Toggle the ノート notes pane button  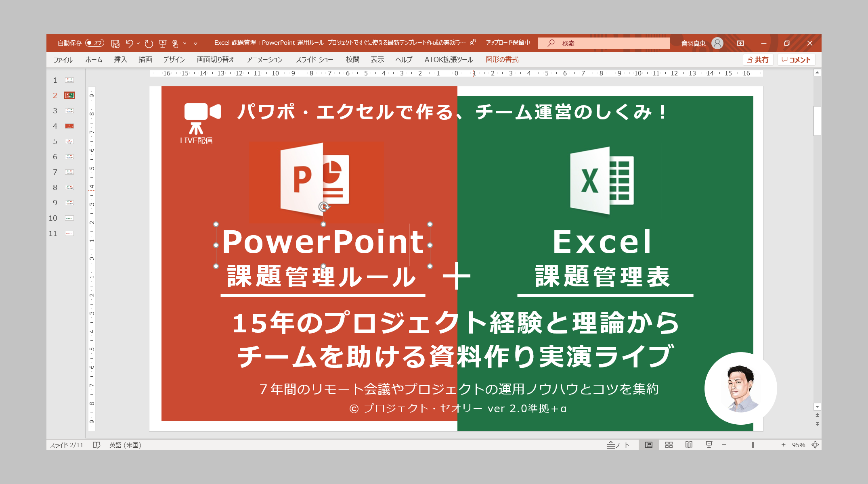[x=618, y=445]
